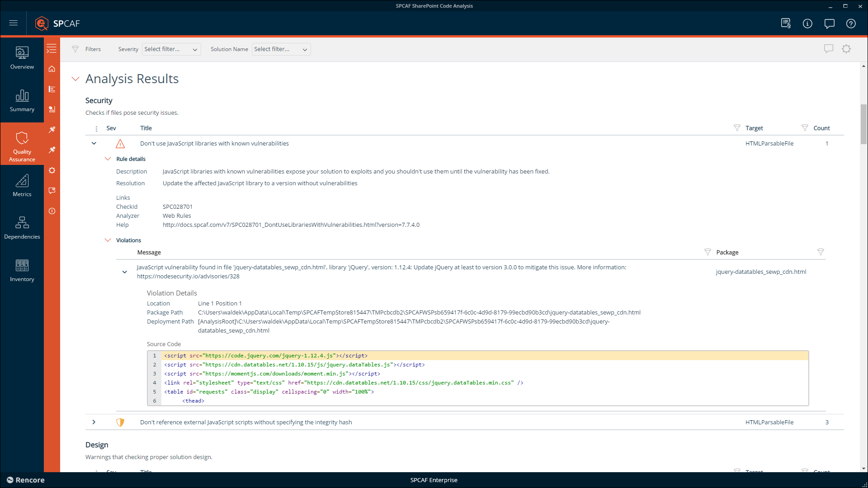The width and height of the screenshot is (868, 488).
Task: Open the help documentation link
Action: tap(291, 225)
